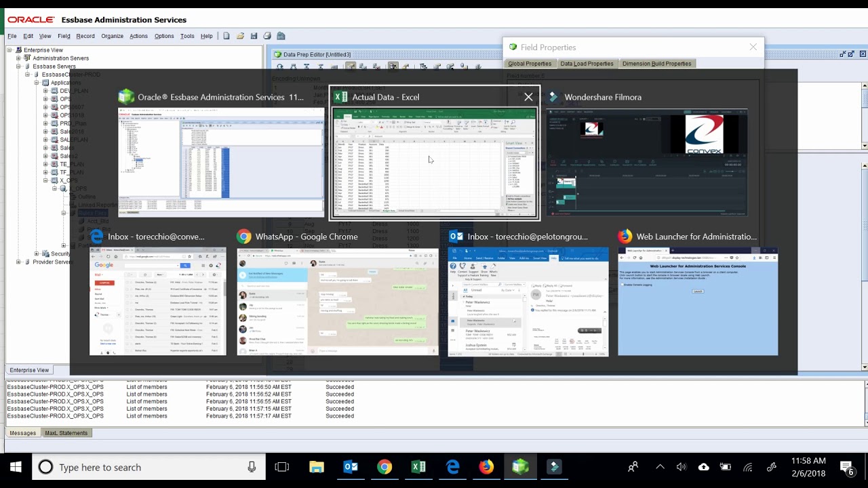
Task: Open File Explorer from taskbar
Action: [x=317, y=467]
